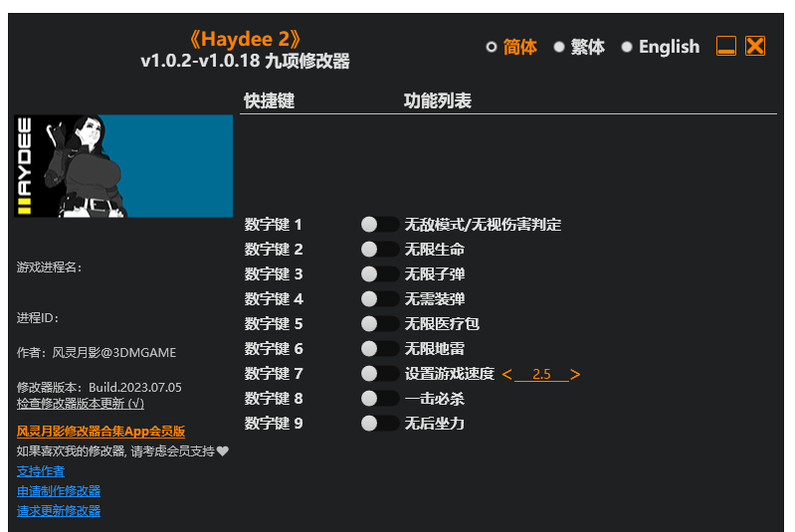The height and width of the screenshot is (532, 795).
Task: Click 数字键 7 hotkey label
Action: (x=274, y=374)
